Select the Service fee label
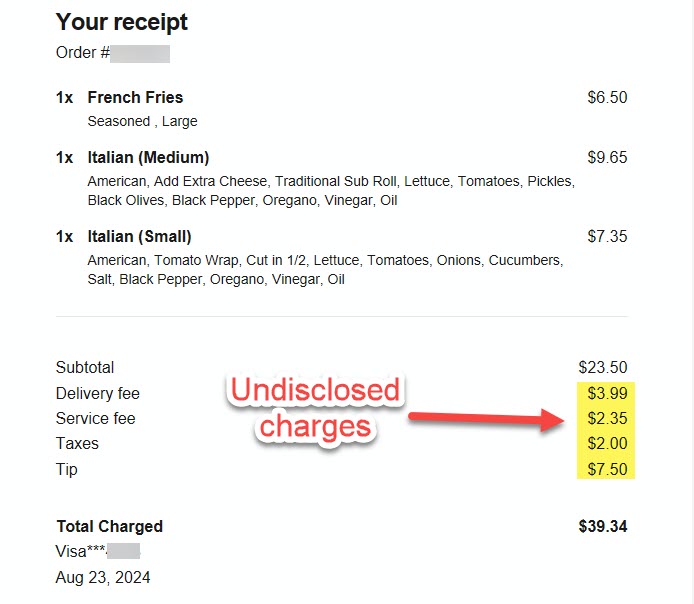Screen dimensions: 694x604 pos(95,418)
